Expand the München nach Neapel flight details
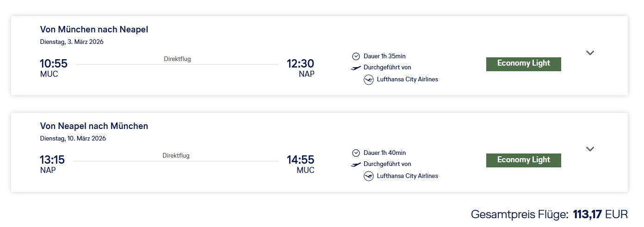The width and height of the screenshot is (644, 227). coord(590,53)
